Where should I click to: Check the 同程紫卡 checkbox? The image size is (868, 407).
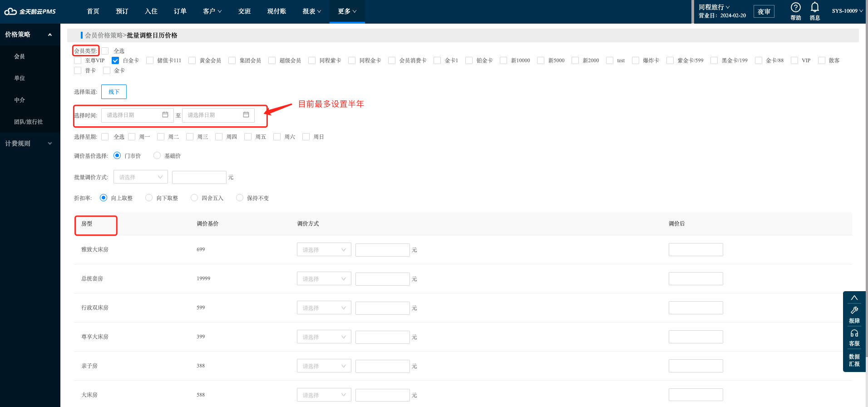coord(312,60)
